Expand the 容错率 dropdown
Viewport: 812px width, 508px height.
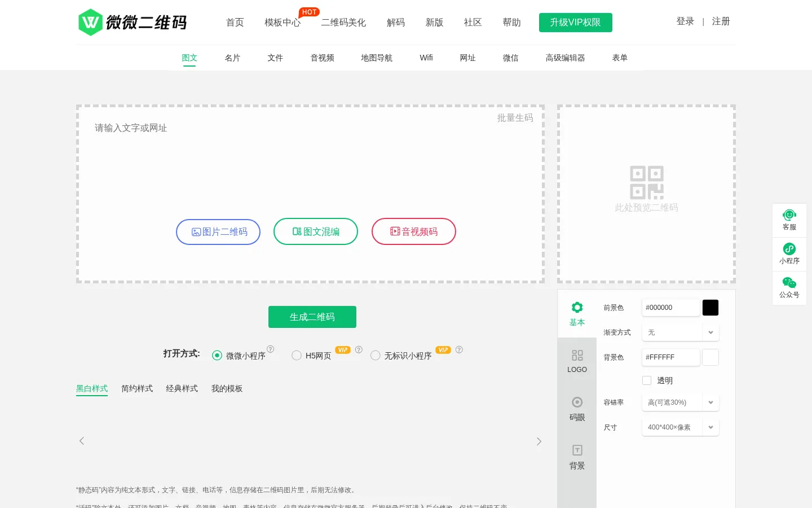681,402
